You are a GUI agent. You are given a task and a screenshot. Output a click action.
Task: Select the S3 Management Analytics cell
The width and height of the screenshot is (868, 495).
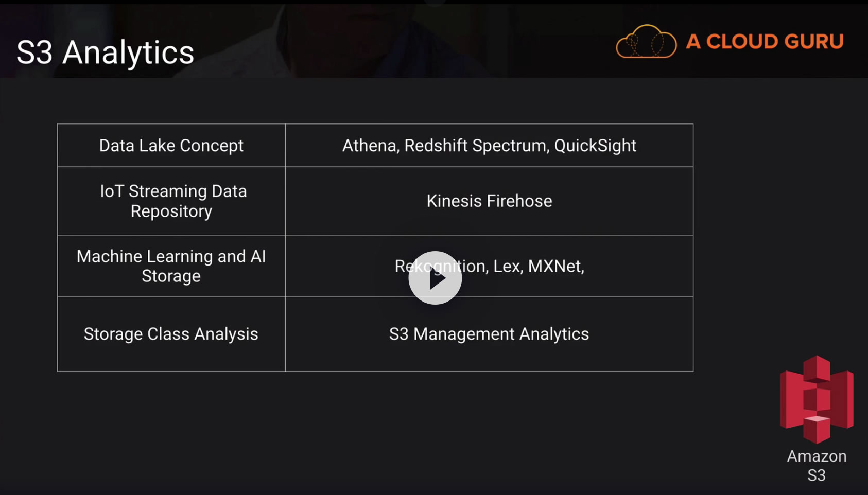[489, 334]
